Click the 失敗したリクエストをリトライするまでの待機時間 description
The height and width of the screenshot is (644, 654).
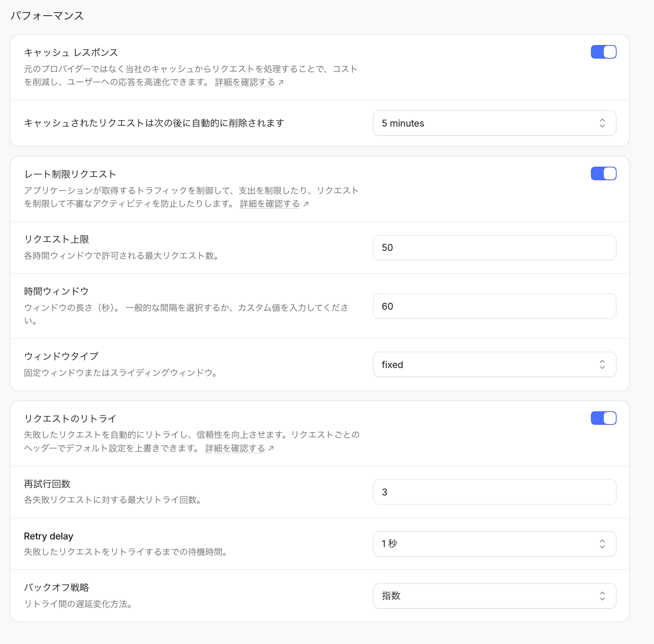[126, 552]
